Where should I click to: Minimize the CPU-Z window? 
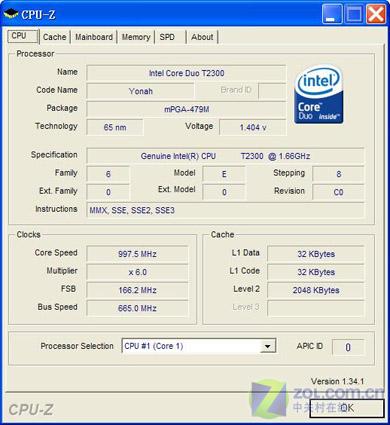coord(332,14)
